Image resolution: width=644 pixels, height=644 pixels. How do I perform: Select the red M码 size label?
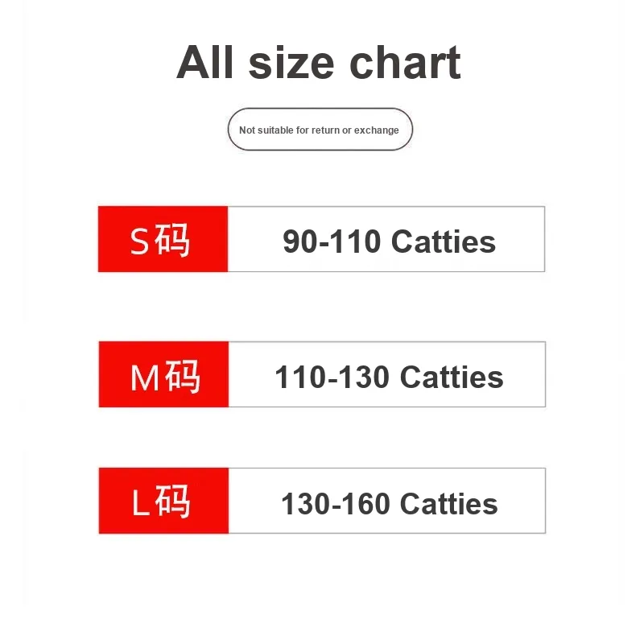[x=163, y=374]
